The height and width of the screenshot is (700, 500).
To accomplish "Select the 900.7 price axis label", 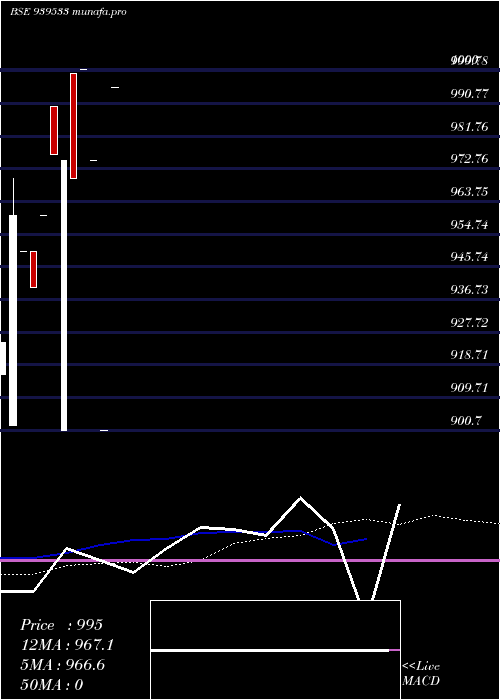I will [x=466, y=421].
